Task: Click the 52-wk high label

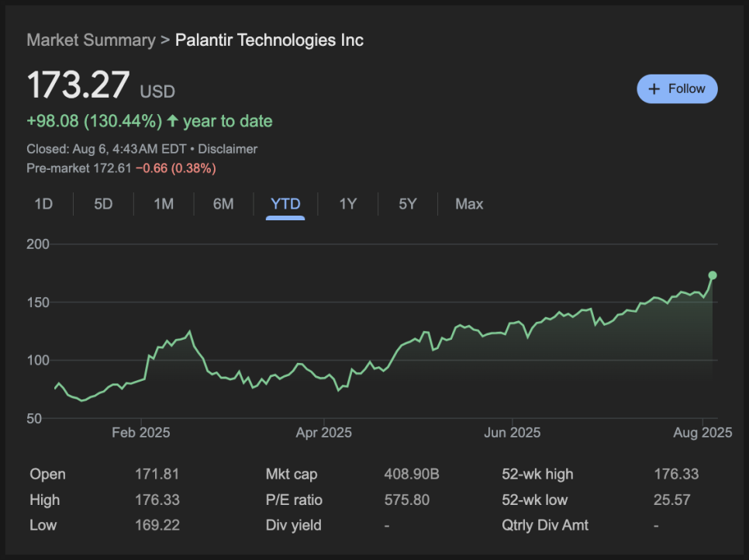Action: 537,474
